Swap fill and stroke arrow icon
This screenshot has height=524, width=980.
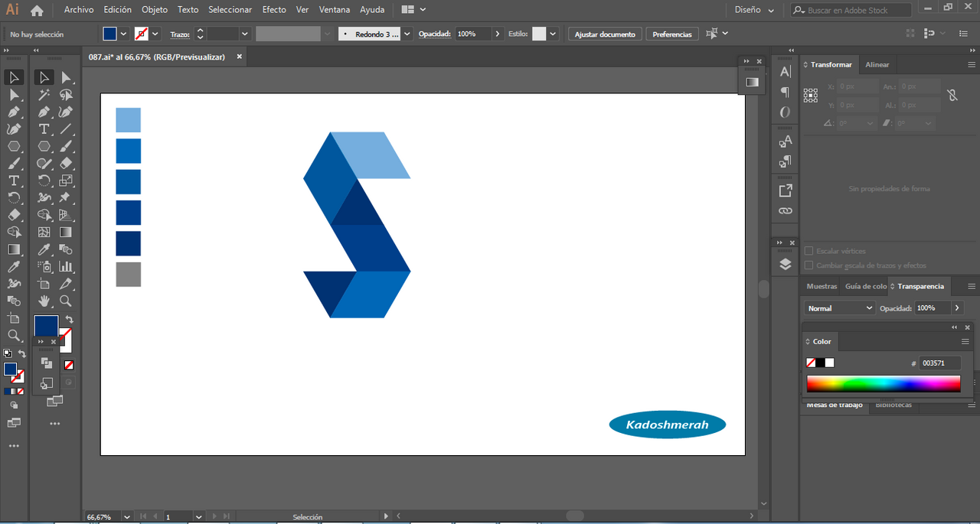(x=69, y=319)
